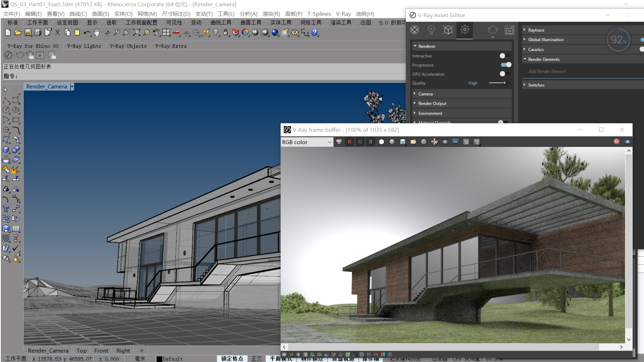Toggle the Interactive renderer switch
Screen dimensions: 644x362
click(x=504, y=56)
